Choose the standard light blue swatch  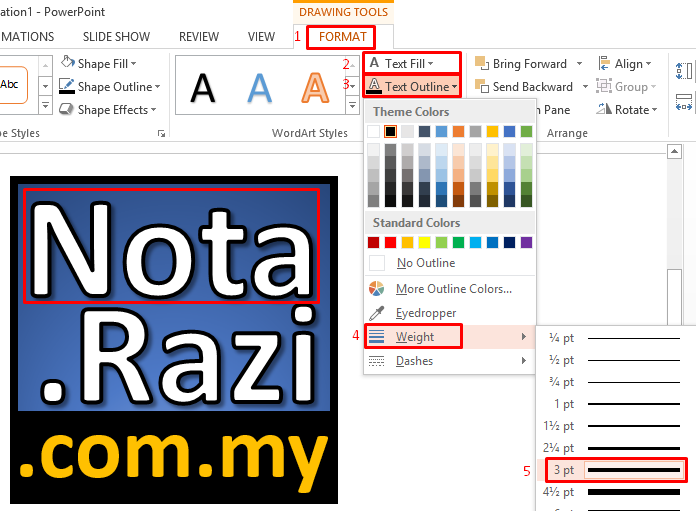point(475,242)
